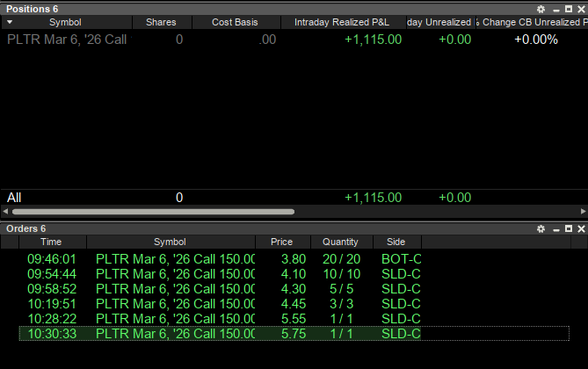Image resolution: width=588 pixels, height=369 pixels.
Task: Select the 09:46:01 order time
Action: pos(52,259)
